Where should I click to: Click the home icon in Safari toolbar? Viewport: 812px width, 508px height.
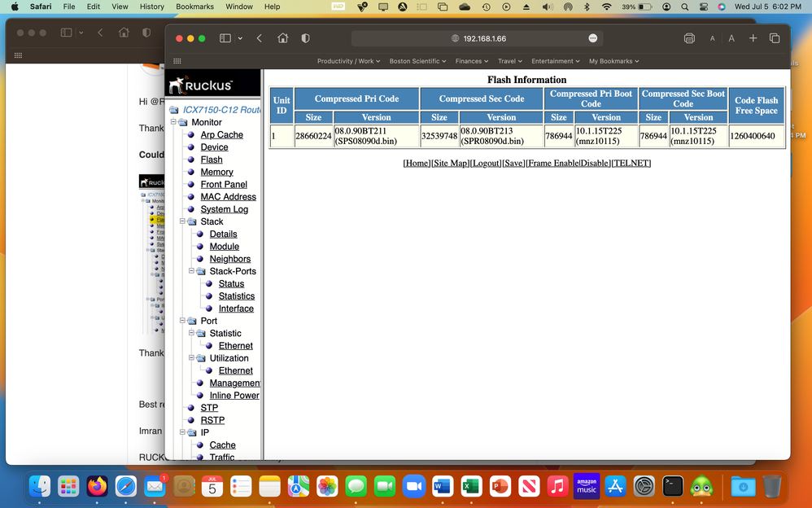point(282,37)
